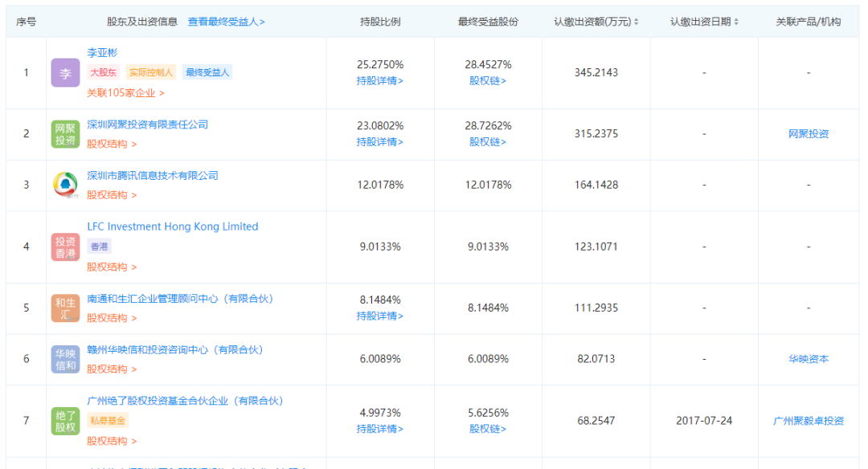Open 股权链 under 28.7262%
The width and height of the screenshot is (868, 469).
[488, 142]
